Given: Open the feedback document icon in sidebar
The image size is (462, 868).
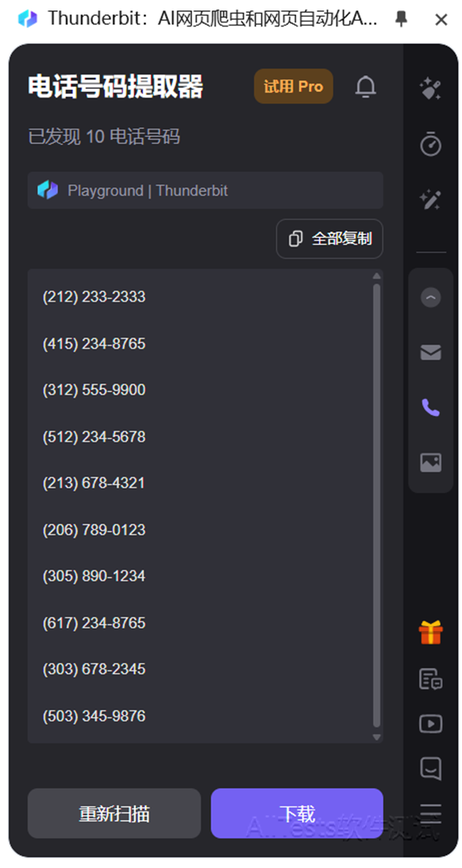Looking at the screenshot, I should (431, 679).
